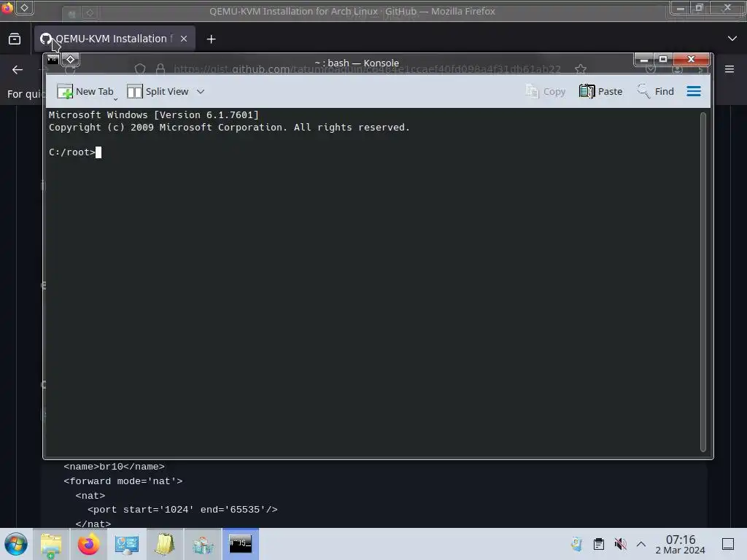Screen dimensions: 747x560
Task: Click the muted volume tray icon
Action: (x=620, y=544)
